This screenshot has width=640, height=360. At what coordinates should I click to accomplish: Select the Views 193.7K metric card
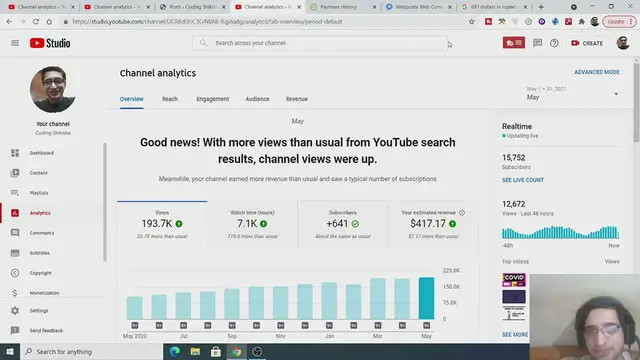point(162,224)
